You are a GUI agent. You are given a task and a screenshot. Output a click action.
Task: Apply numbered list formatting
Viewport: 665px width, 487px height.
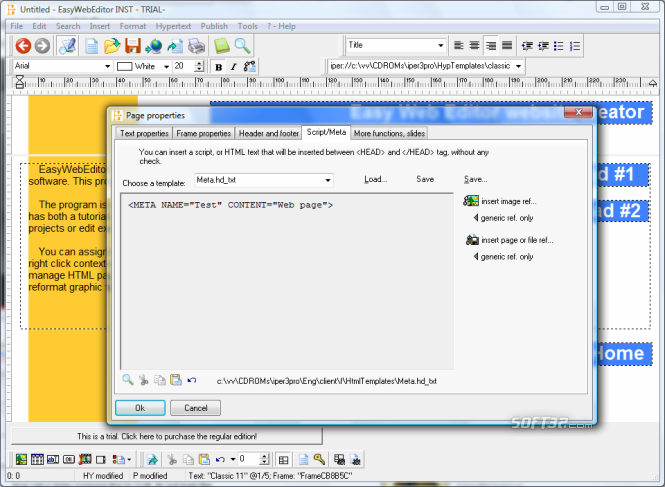[x=575, y=45]
